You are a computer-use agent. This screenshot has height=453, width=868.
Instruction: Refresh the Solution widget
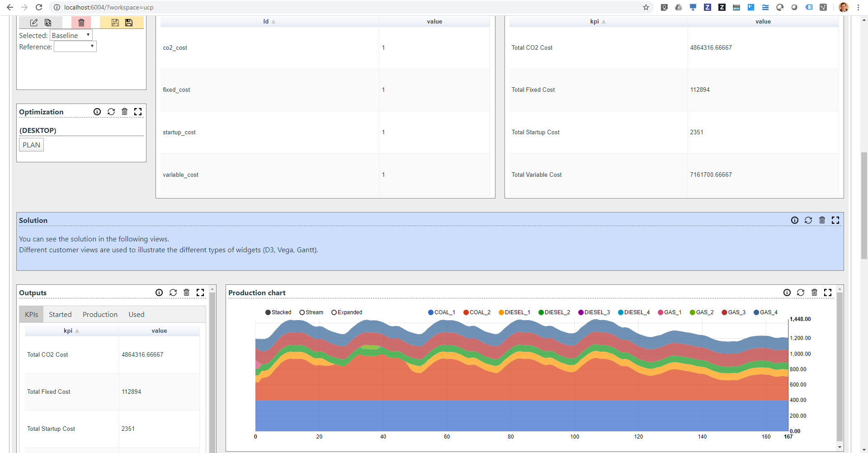pos(808,220)
